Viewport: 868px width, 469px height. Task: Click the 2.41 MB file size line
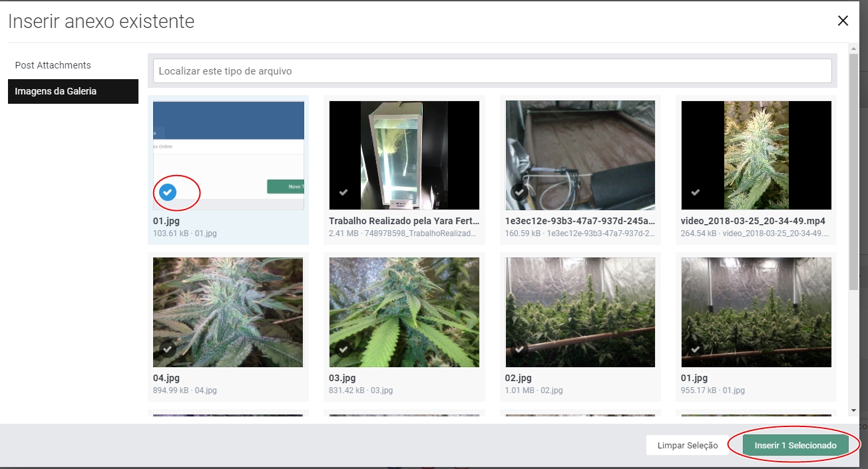[404, 234]
